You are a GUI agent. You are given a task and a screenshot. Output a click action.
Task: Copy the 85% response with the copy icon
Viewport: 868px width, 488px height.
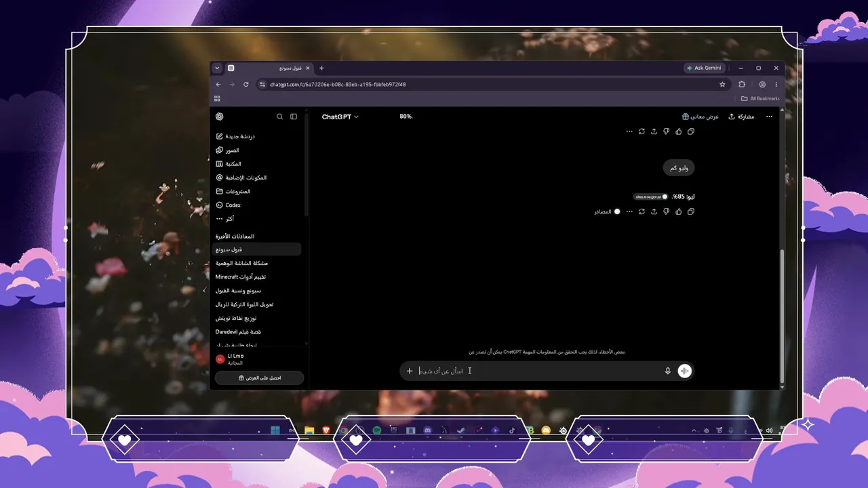pos(691,211)
